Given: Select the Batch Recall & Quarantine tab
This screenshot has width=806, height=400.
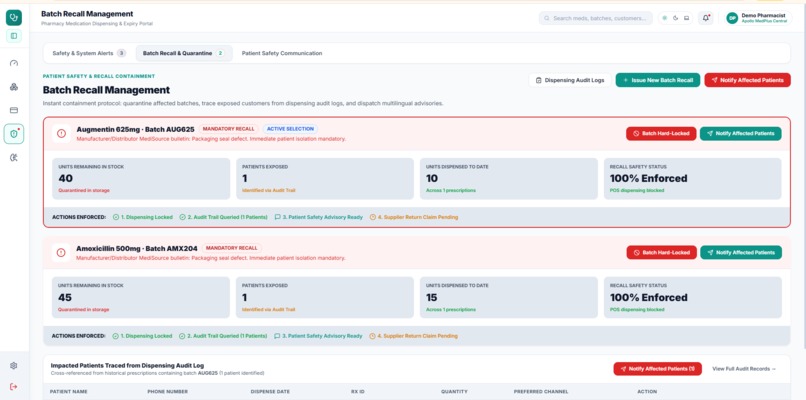Looking at the screenshot, I should tap(184, 53).
